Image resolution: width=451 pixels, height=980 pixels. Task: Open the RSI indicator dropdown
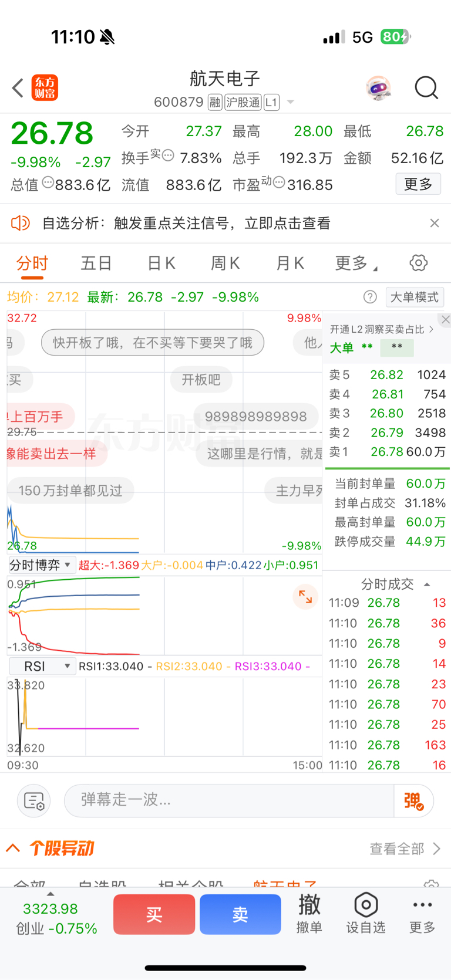point(42,666)
